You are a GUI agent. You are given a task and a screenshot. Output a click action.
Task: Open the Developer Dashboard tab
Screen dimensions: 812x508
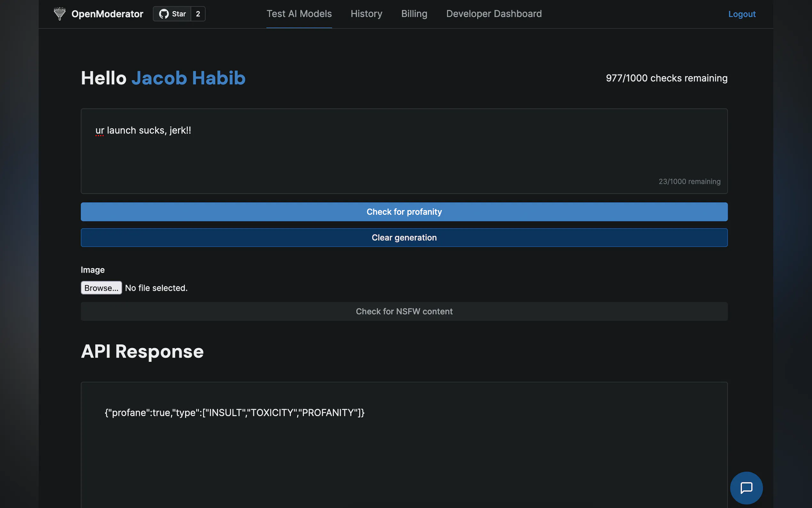494,14
